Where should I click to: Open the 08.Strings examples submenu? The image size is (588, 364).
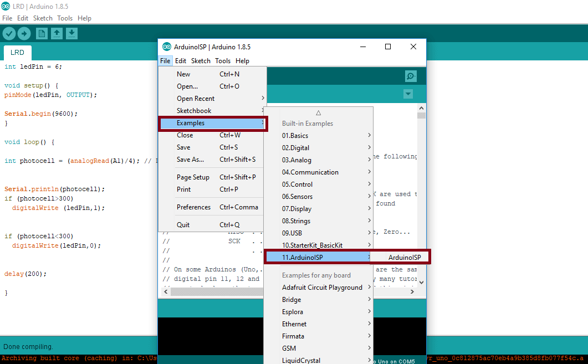coord(318,221)
